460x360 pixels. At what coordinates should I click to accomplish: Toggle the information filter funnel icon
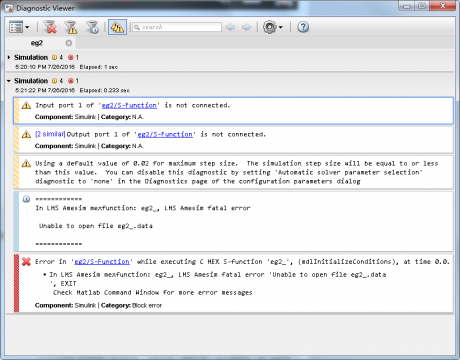(92, 27)
